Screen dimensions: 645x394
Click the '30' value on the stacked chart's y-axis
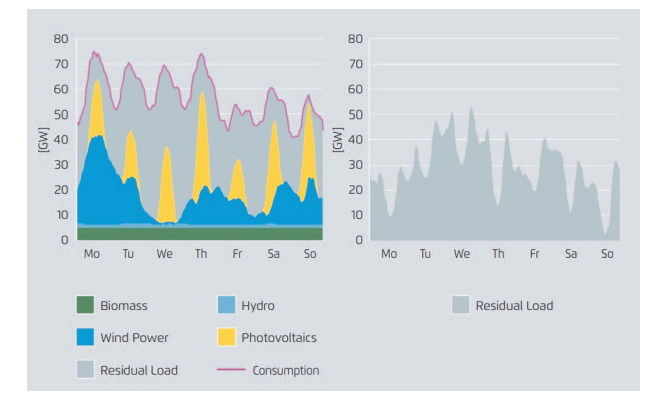click(x=61, y=165)
